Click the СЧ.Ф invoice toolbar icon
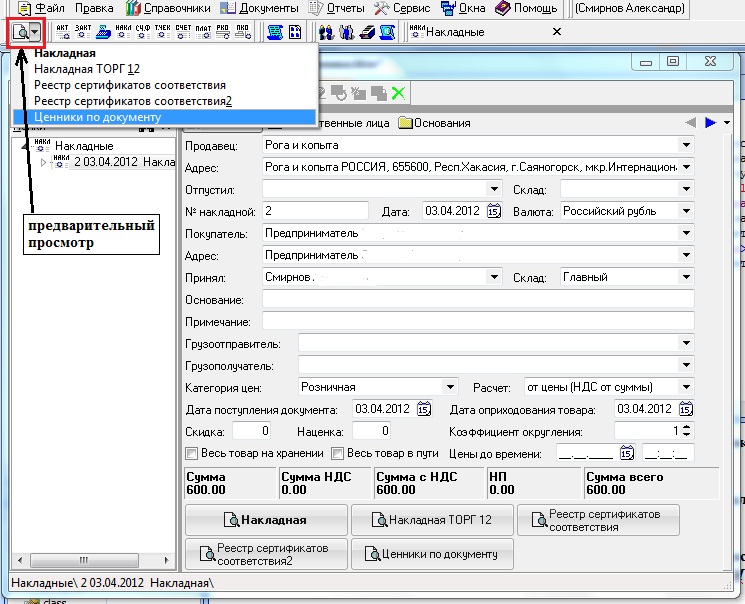Image resolution: width=745 pixels, height=604 pixels. pyautogui.click(x=143, y=32)
